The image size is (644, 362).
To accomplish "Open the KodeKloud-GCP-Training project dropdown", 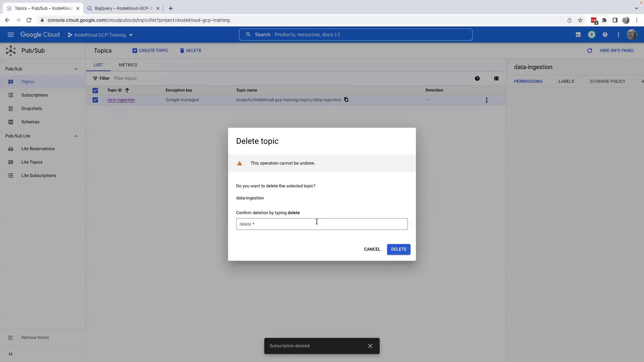I will coord(100,35).
